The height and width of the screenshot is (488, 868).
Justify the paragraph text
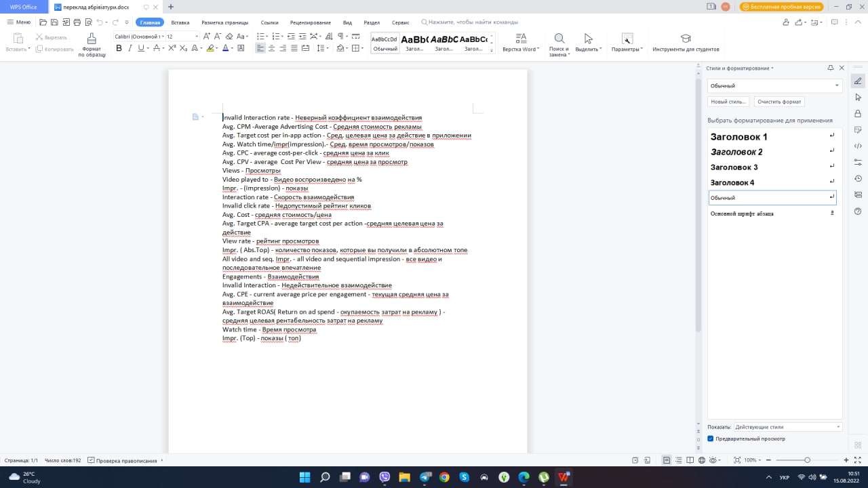tap(294, 48)
